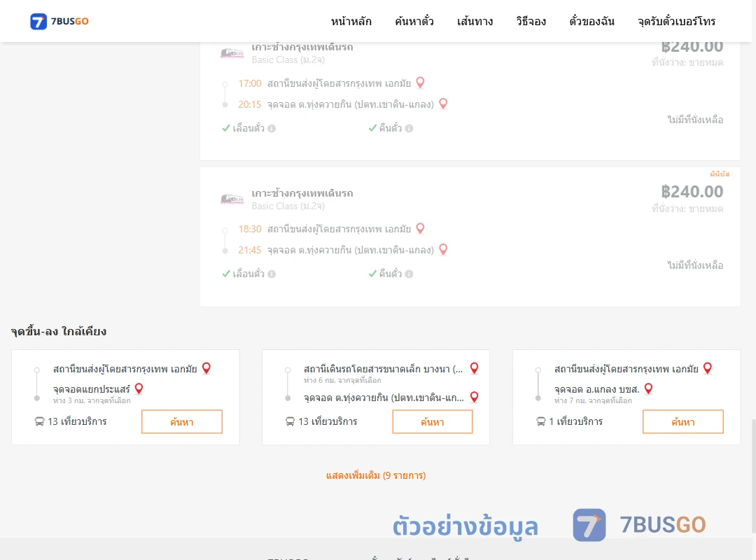Screen dimensions: 756x560
Task: Open map pin for 17:00 Ekkamai departure
Action: (421, 83)
